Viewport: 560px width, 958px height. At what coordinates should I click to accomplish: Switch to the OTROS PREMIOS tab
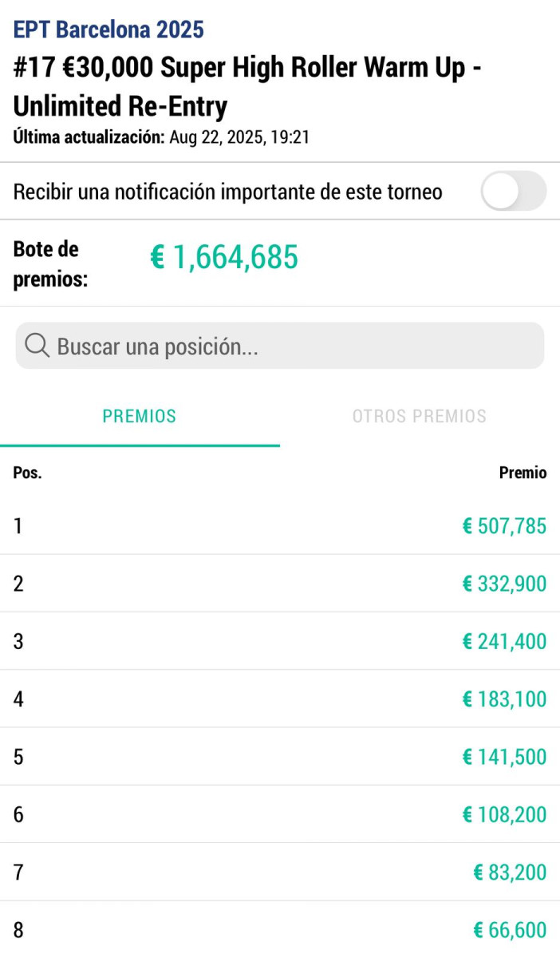click(420, 416)
